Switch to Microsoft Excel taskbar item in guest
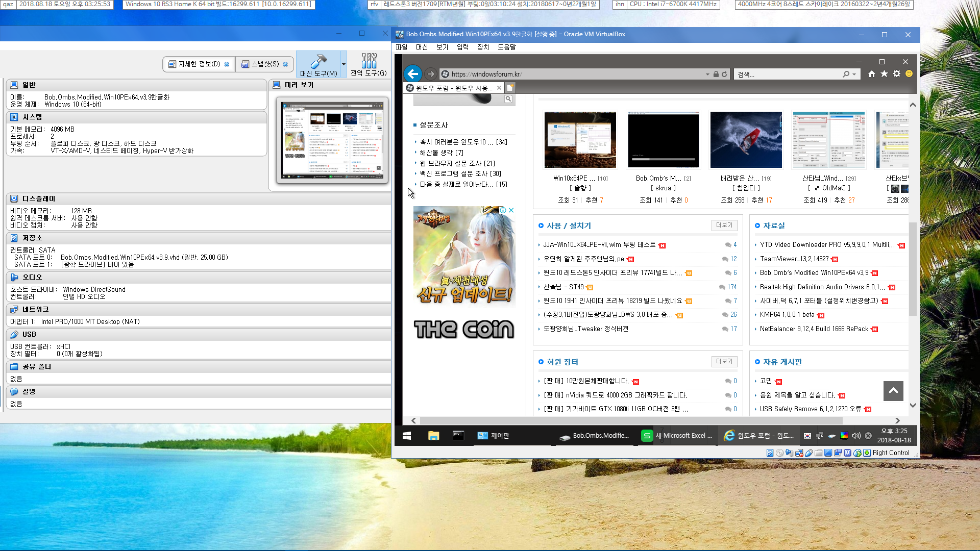The height and width of the screenshot is (551, 980). pyautogui.click(x=677, y=436)
